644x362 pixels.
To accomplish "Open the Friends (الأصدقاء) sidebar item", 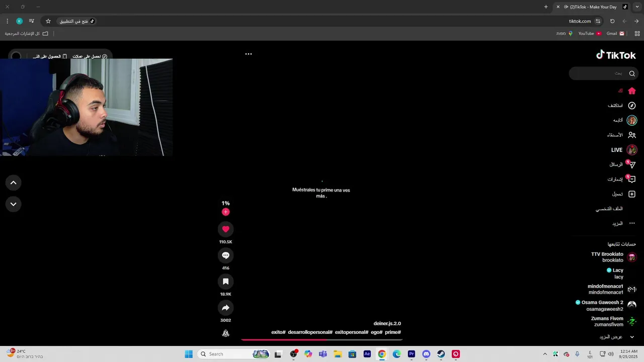I will tap(621, 135).
